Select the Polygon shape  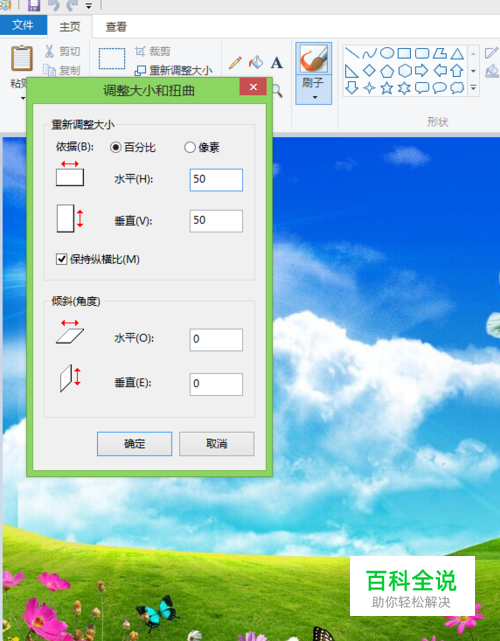point(439,53)
